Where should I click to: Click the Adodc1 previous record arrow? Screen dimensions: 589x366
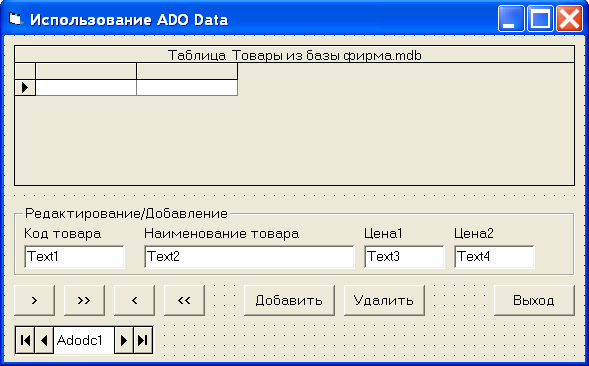click(x=44, y=340)
